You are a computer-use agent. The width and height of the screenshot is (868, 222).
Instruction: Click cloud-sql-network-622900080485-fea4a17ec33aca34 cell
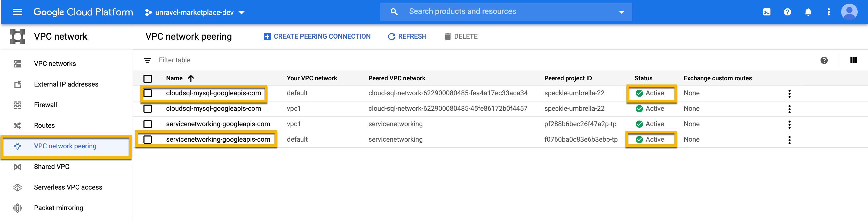coord(448,93)
